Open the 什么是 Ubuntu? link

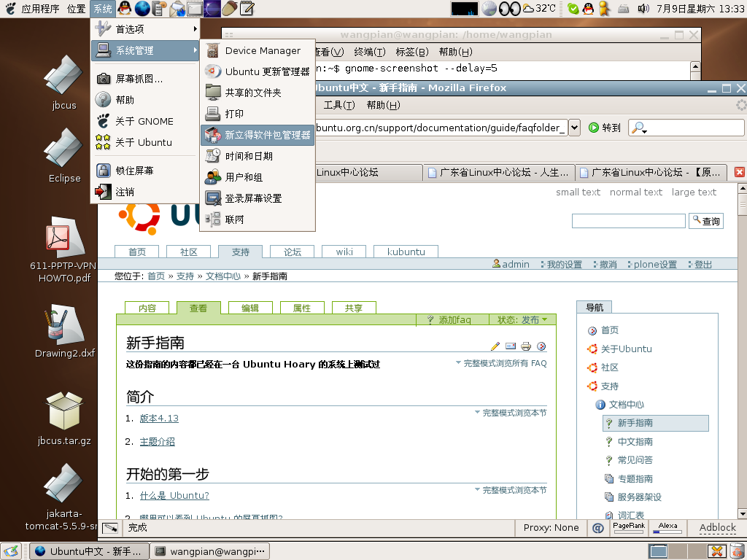pyautogui.click(x=174, y=495)
